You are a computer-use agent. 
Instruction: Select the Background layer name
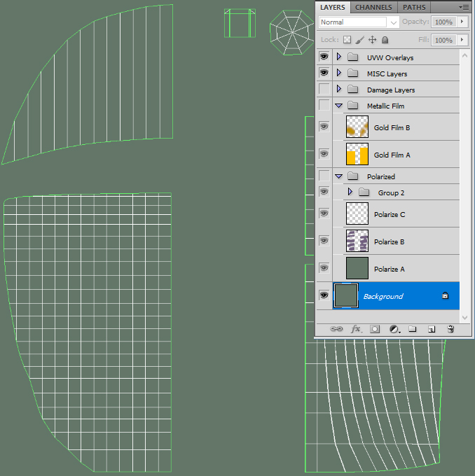click(383, 296)
